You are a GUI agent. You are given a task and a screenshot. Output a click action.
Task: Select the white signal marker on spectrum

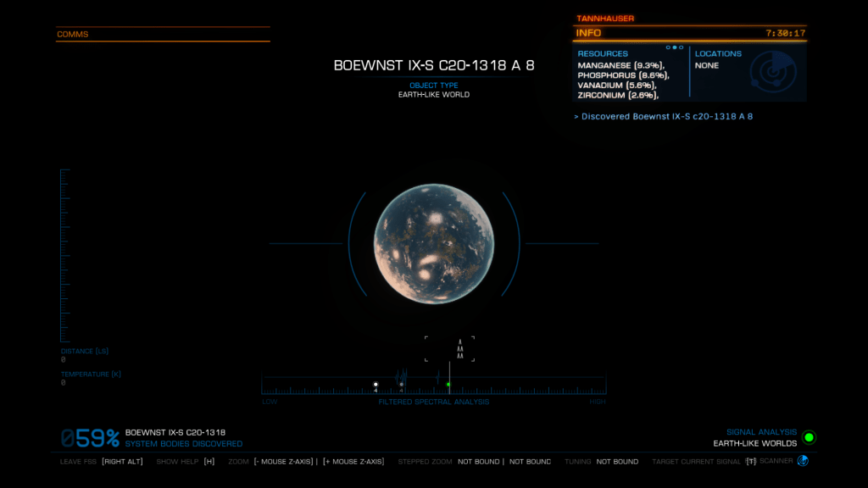[x=376, y=385]
